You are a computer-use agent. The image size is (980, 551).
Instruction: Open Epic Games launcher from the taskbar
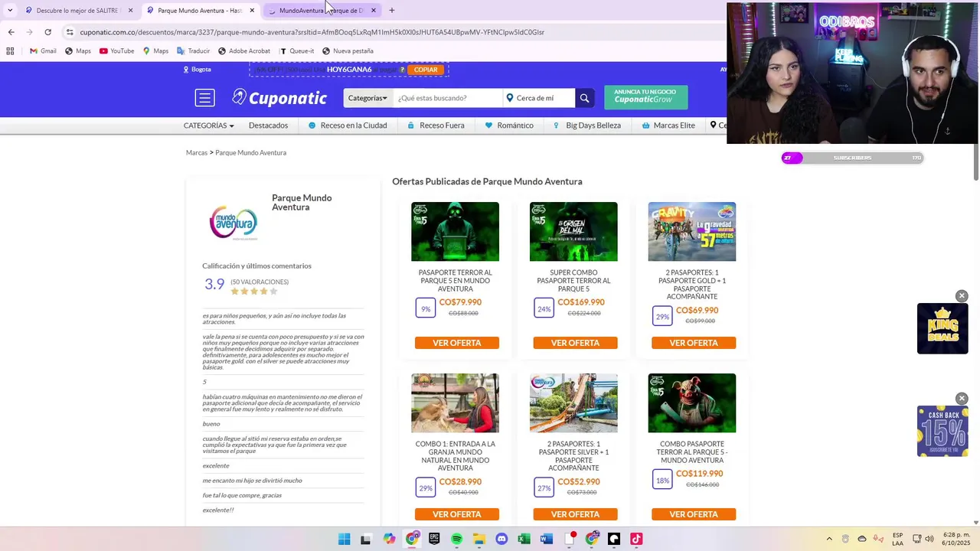(x=434, y=539)
